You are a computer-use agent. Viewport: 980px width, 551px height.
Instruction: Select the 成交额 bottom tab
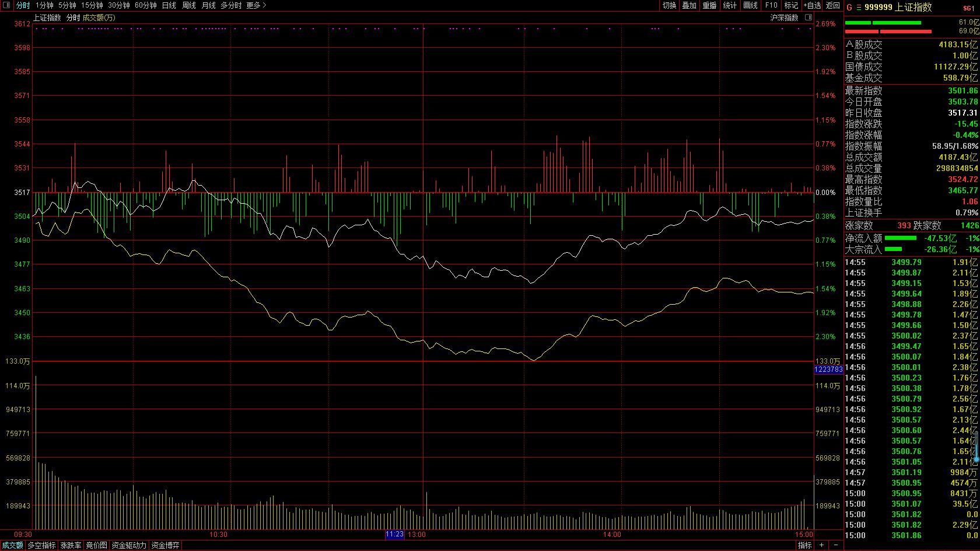pyautogui.click(x=12, y=545)
